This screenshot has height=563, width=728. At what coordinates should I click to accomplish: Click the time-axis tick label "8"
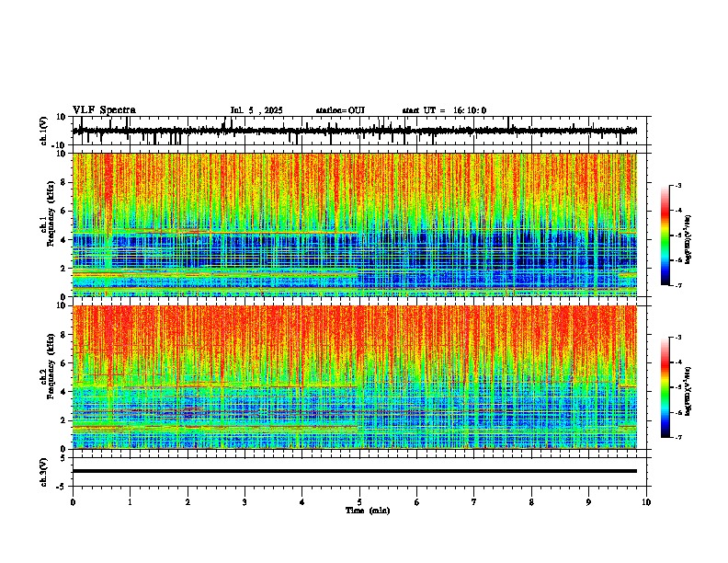click(x=531, y=502)
